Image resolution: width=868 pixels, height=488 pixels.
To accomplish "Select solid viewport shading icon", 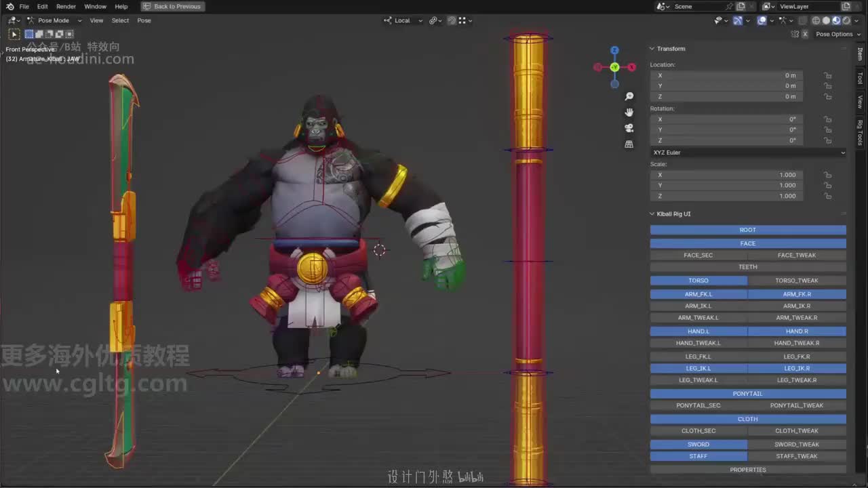I will [x=826, y=20].
